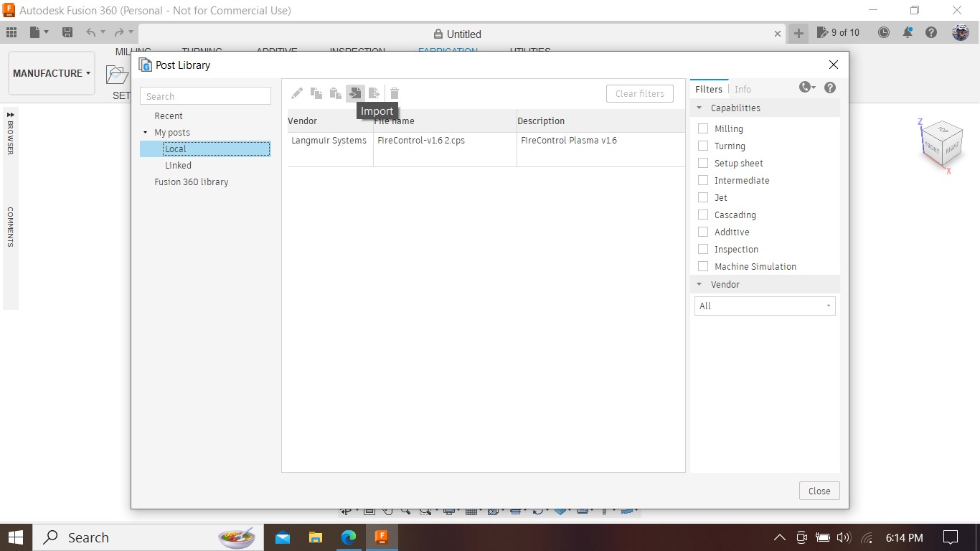Collapse the Vendor filter section
980x551 pixels.
click(x=699, y=284)
